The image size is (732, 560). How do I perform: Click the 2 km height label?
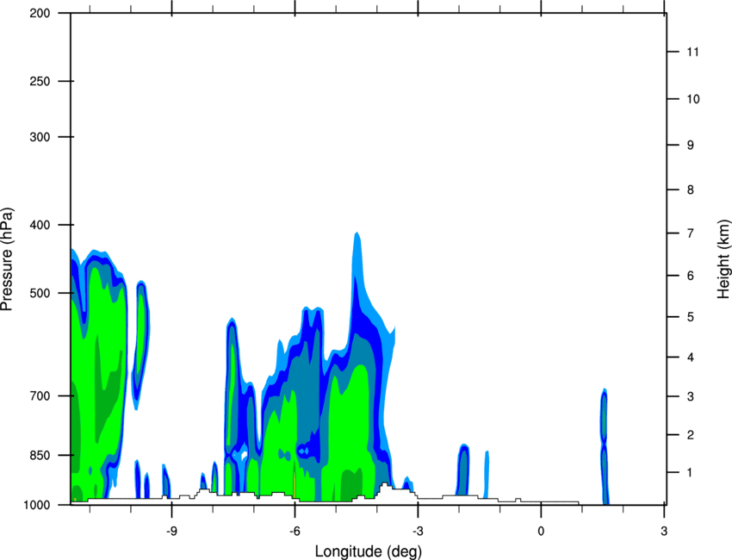point(691,435)
